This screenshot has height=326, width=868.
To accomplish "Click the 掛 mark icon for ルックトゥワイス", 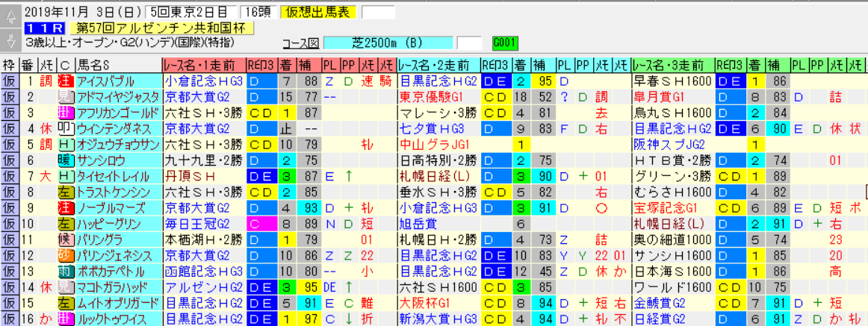I will tap(65, 319).
